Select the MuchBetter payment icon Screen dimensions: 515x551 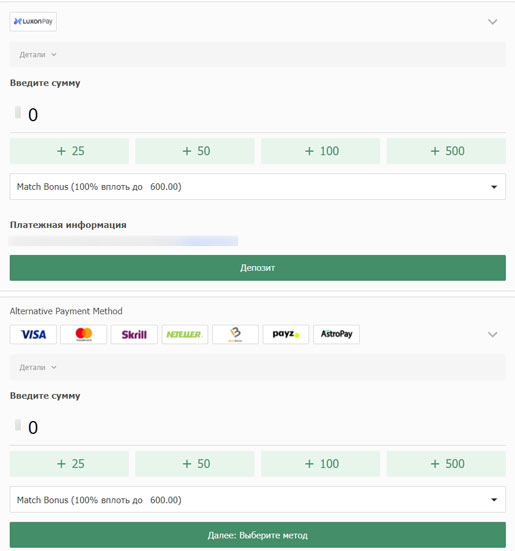pyautogui.click(x=235, y=334)
